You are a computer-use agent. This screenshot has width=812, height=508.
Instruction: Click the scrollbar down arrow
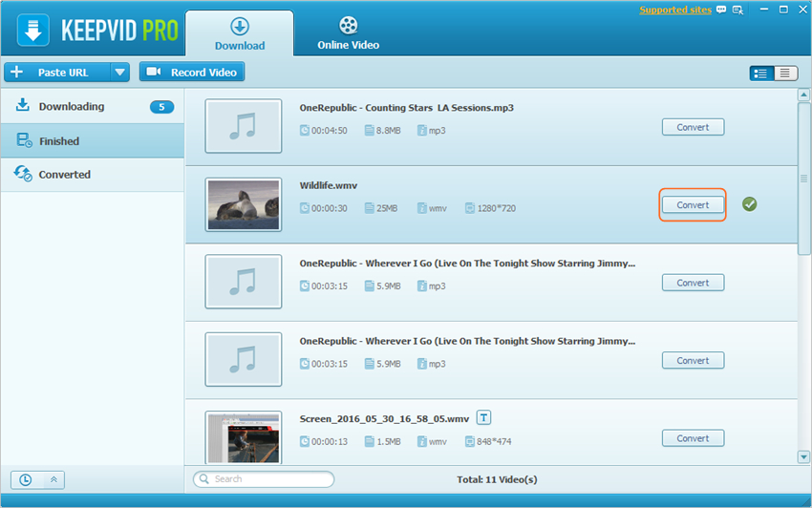pyautogui.click(x=803, y=457)
